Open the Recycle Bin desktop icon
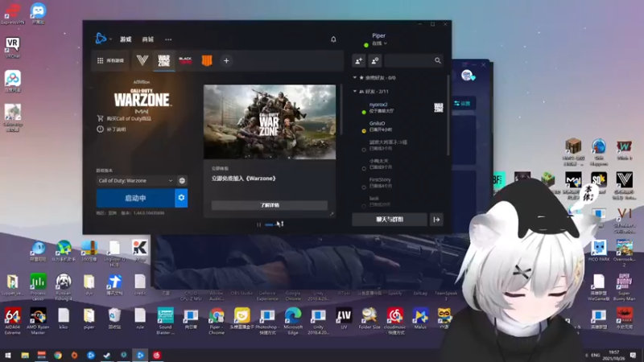 click(114, 319)
